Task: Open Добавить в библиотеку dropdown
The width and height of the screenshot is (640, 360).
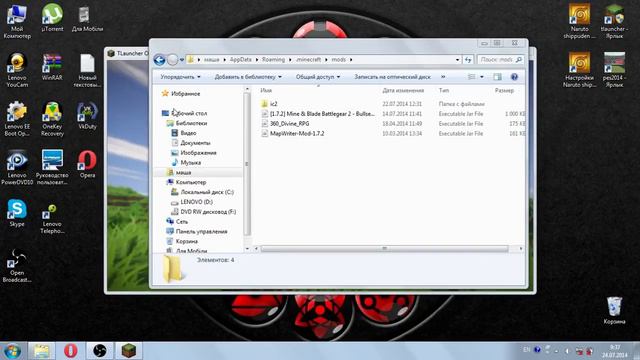Action: [x=248, y=77]
